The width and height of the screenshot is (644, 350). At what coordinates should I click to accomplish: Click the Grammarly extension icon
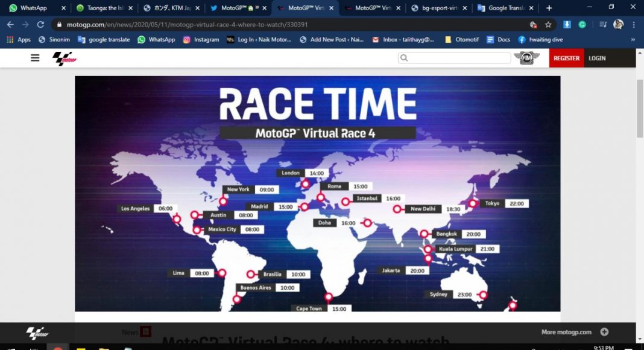tap(582, 25)
